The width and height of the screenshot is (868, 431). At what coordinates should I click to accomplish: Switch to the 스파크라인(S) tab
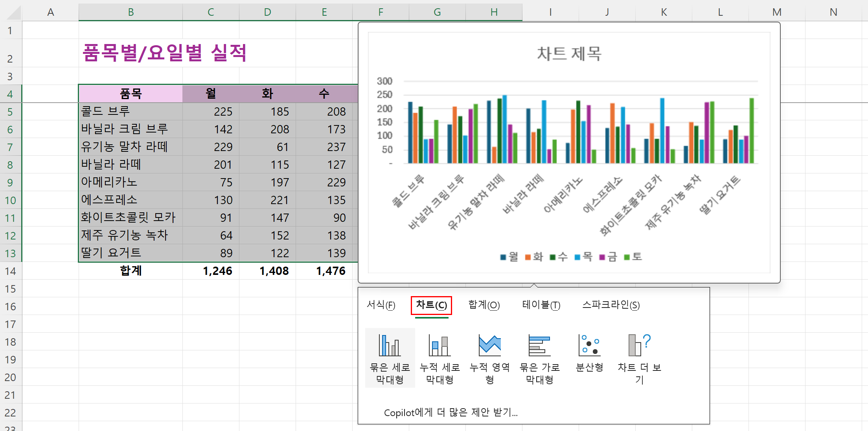coord(611,305)
